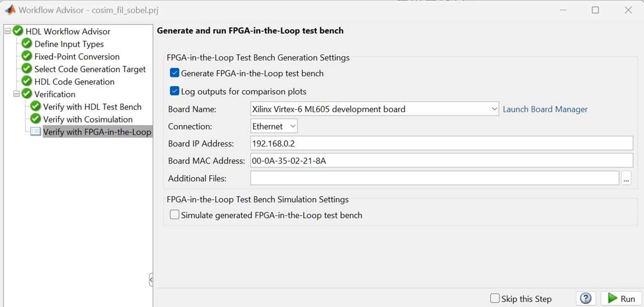Collapse the HDL Workflow Advisor root node
This screenshot has width=644, height=307.
(x=8, y=31)
